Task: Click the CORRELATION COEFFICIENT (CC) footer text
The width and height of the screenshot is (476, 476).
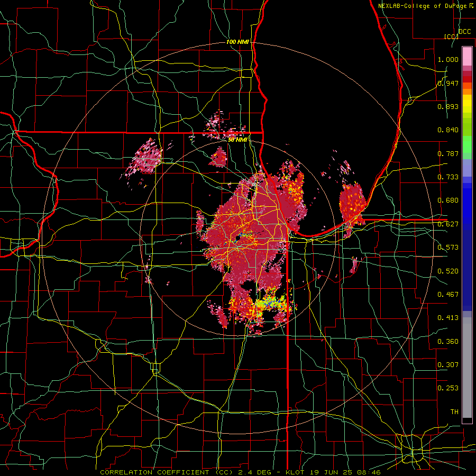Action: click(x=167, y=472)
